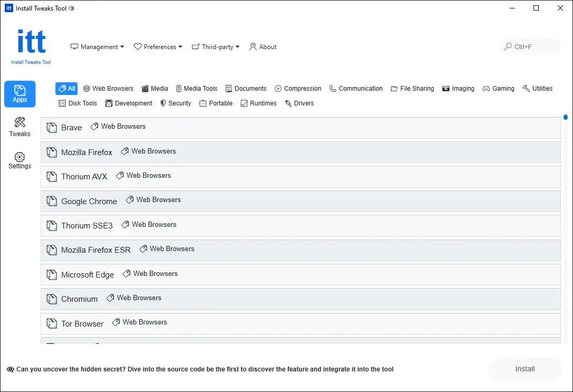Click the package icon beside Tor Browser
Viewport: 573px width, 392px height.
click(x=52, y=324)
